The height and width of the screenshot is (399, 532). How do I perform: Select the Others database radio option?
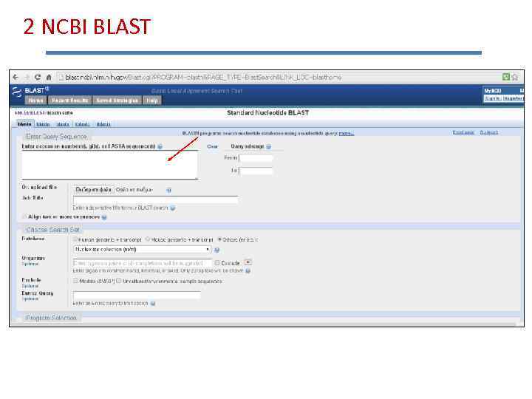pos(219,239)
